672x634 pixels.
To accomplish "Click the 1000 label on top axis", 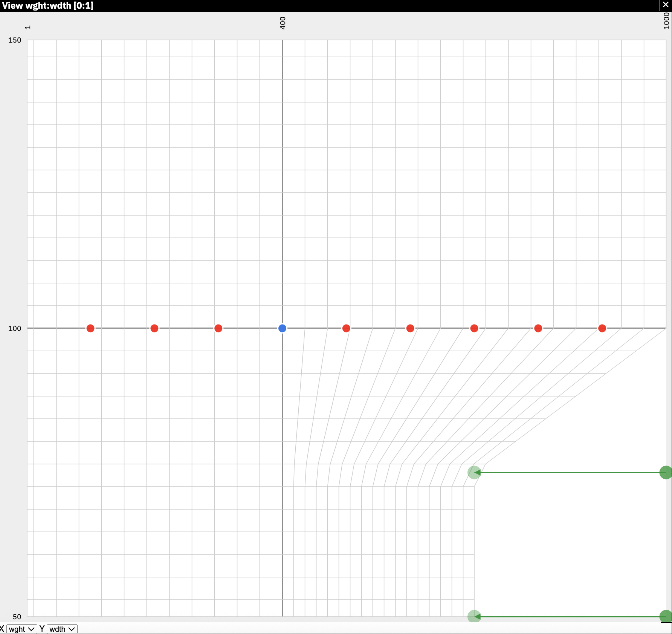I will 666,21.
